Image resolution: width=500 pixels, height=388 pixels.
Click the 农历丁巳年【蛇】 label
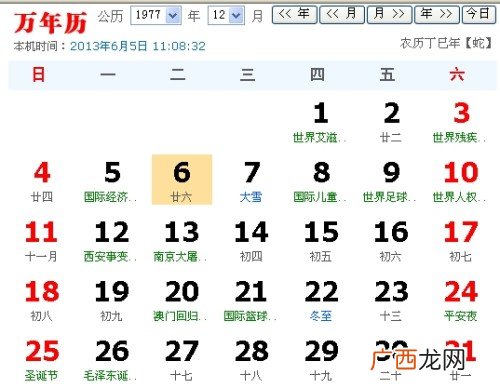[446, 43]
